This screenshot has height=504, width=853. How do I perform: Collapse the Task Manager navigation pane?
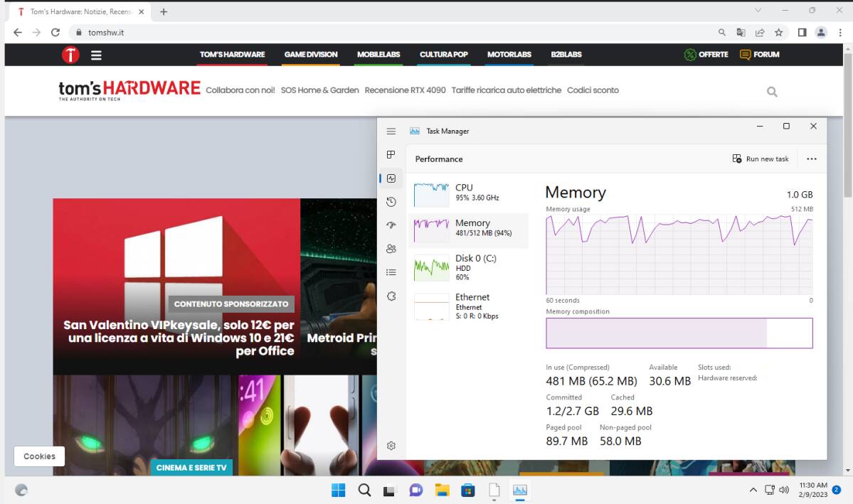(391, 131)
